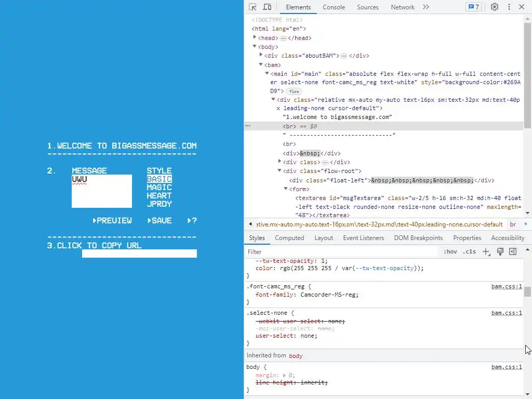Open the Event Listeners tab
Image resolution: width=532 pixels, height=399 pixels.
click(x=363, y=238)
